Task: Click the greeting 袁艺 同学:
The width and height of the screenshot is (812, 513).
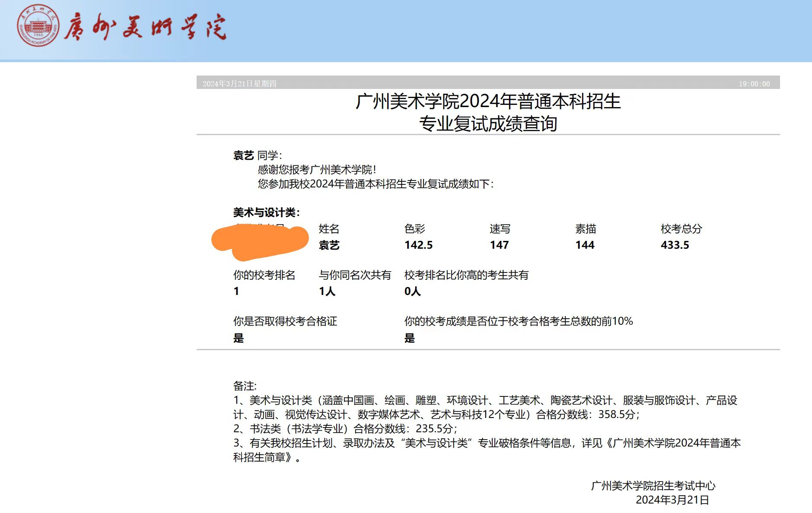Action: point(258,155)
